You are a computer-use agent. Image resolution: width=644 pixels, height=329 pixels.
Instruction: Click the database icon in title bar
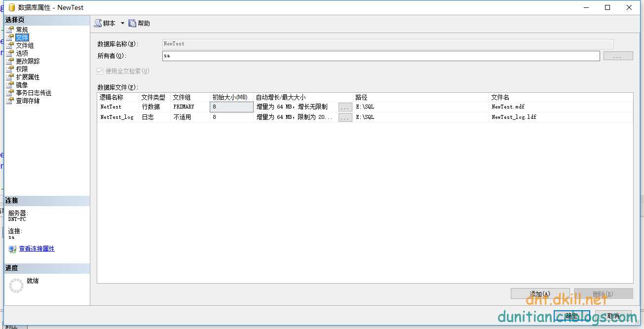(x=11, y=7)
